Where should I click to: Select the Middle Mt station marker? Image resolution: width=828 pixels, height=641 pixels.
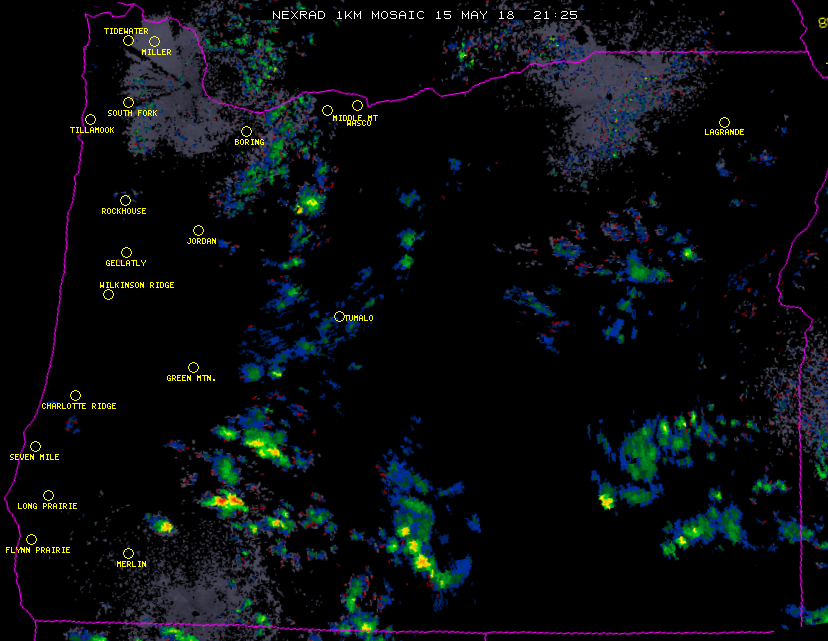click(x=327, y=110)
